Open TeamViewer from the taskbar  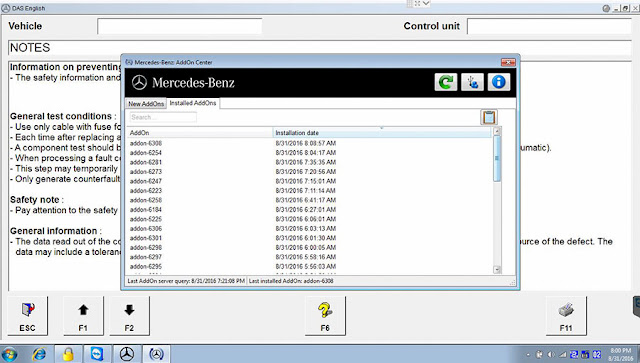click(97, 354)
